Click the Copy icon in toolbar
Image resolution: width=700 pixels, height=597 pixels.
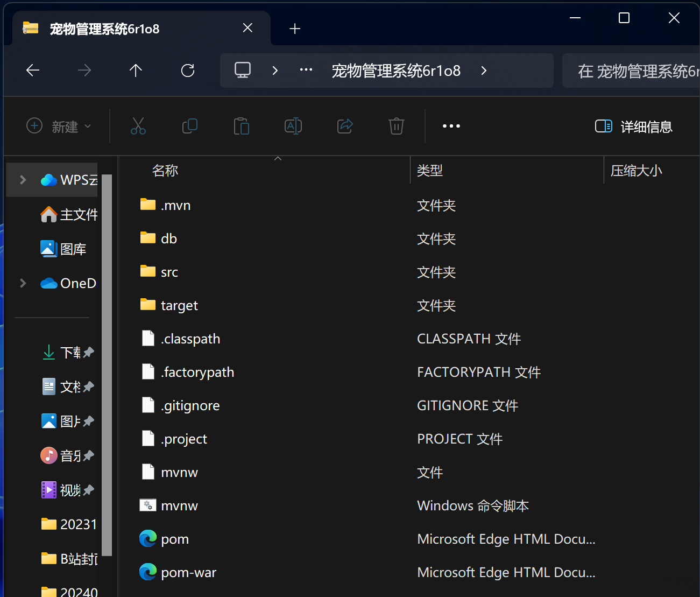click(190, 127)
